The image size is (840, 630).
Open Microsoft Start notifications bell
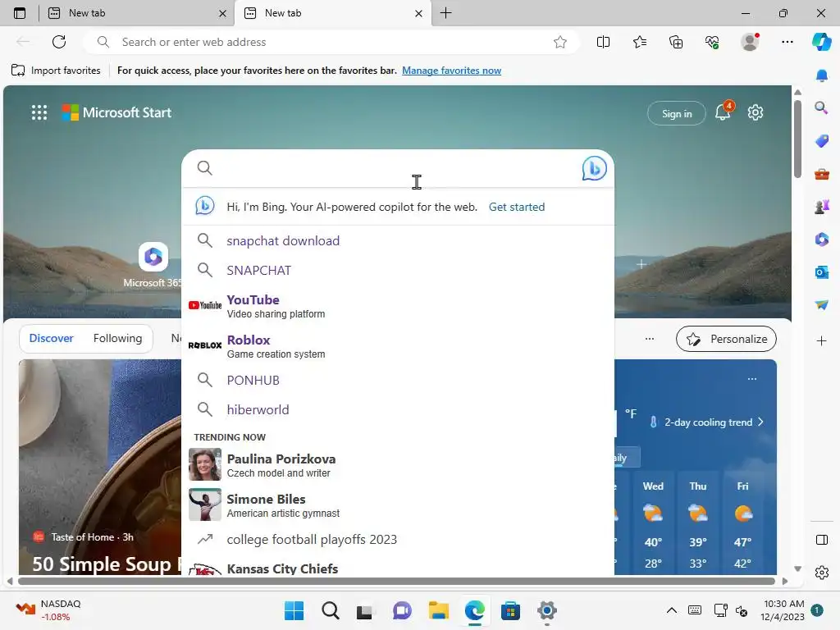723,112
